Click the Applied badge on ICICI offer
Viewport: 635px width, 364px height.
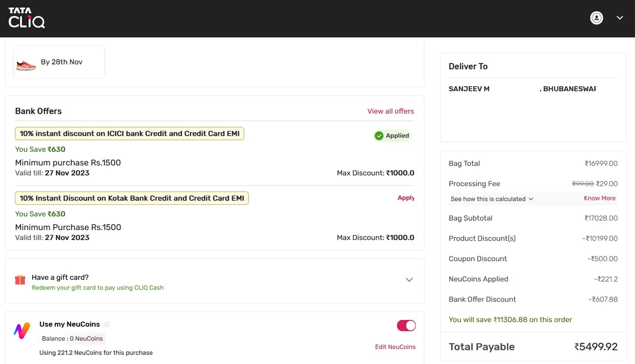(392, 136)
